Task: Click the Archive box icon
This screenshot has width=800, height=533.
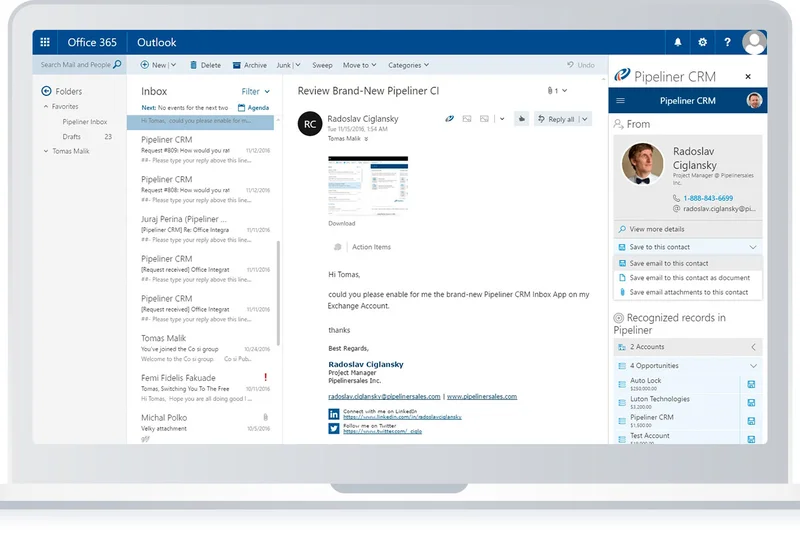Action: tap(237, 65)
